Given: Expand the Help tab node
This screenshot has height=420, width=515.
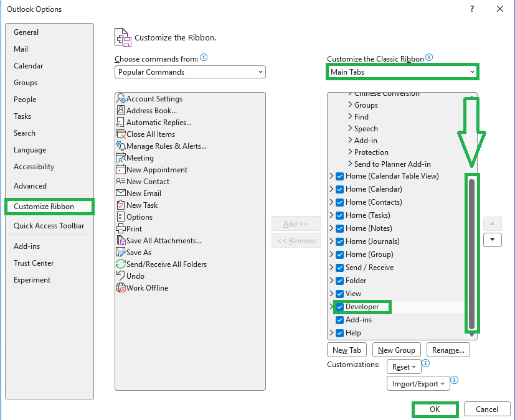Looking at the screenshot, I should tap(331, 333).
